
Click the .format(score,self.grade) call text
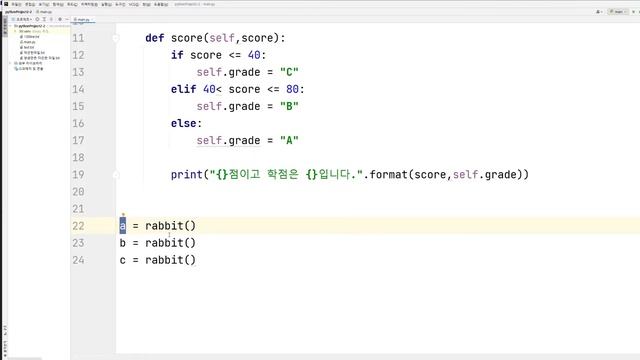pyautogui.click(x=446, y=175)
